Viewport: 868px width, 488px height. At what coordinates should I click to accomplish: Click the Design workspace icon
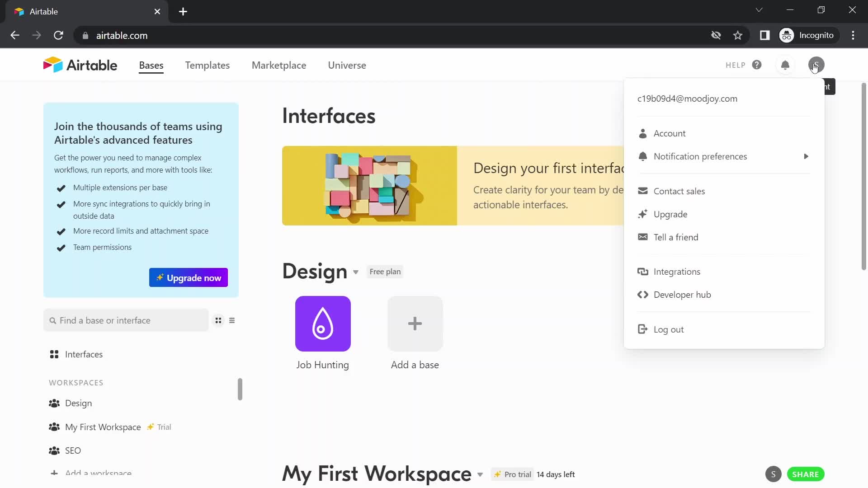click(x=54, y=403)
